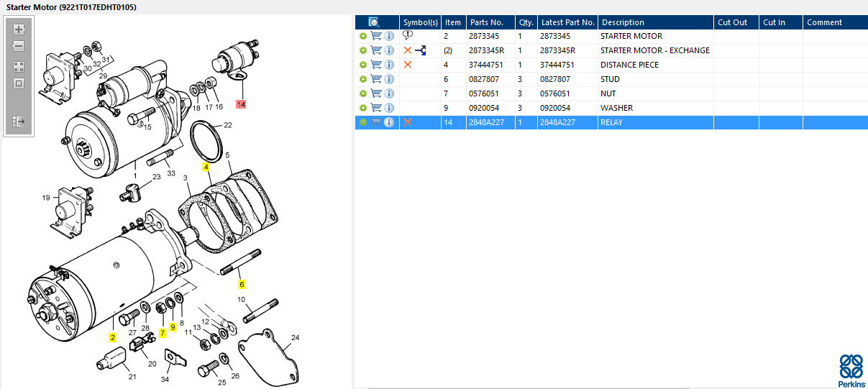This screenshot has height=389, width=868.
Task: Click the Cut In column header
Action: (x=781, y=22)
